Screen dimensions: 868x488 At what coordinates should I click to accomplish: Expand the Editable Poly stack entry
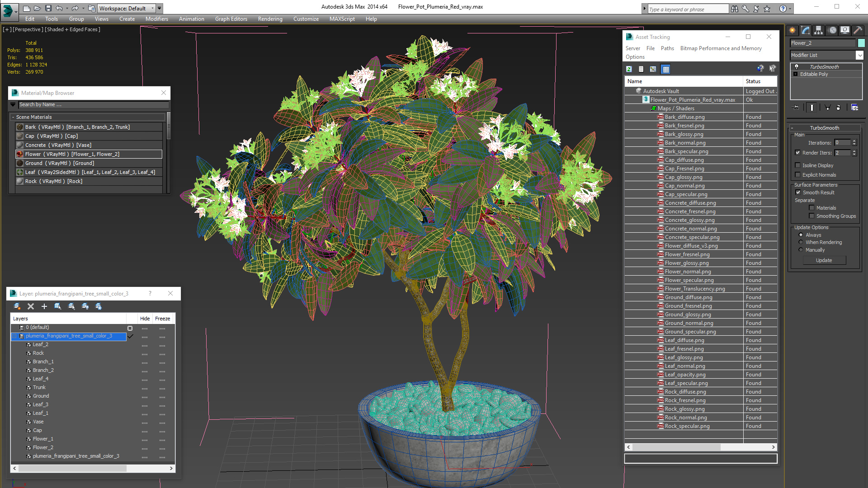[x=796, y=74]
